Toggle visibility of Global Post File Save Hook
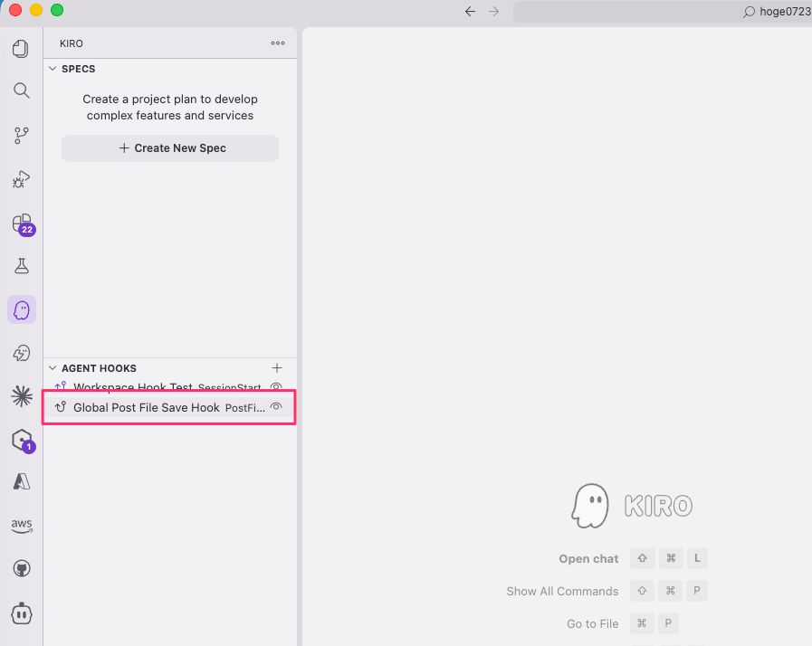Viewport: 812px width, 646px height. (x=276, y=407)
